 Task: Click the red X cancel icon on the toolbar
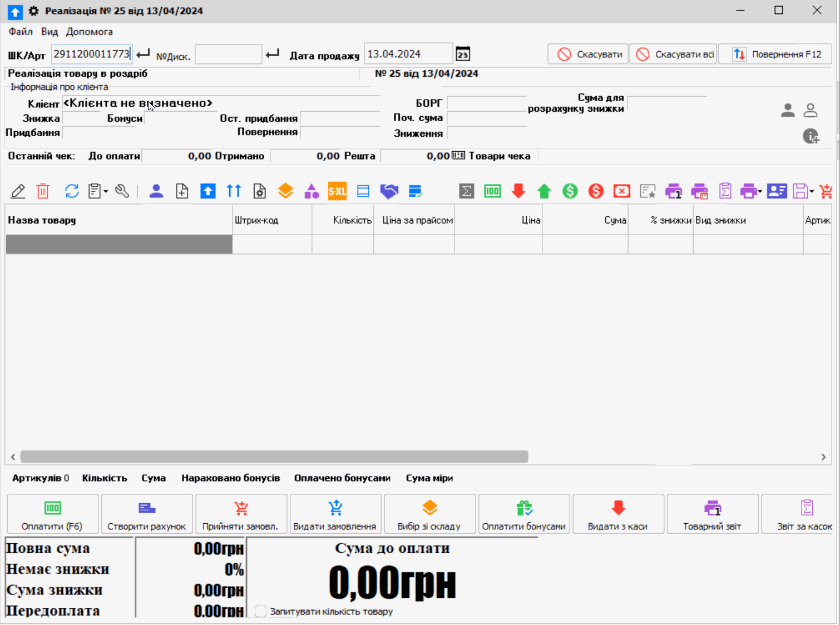click(621, 191)
